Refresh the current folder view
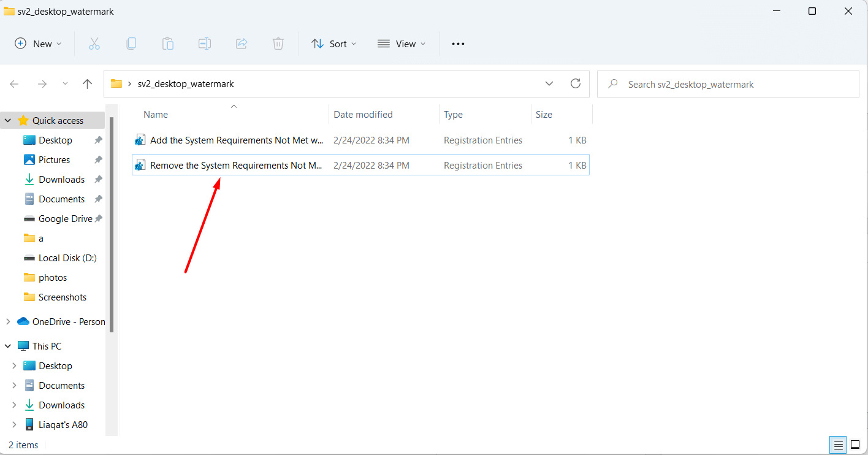The height and width of the screenshot is (455, 868). (575, 84)
